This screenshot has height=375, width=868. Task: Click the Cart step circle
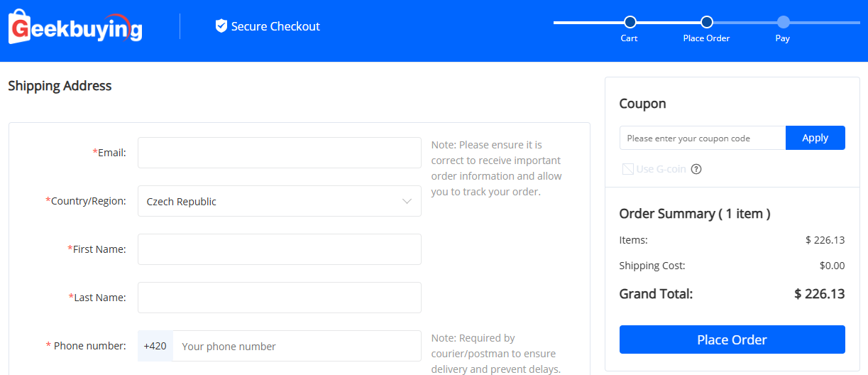pyautogui.click(x=630, y=22)
